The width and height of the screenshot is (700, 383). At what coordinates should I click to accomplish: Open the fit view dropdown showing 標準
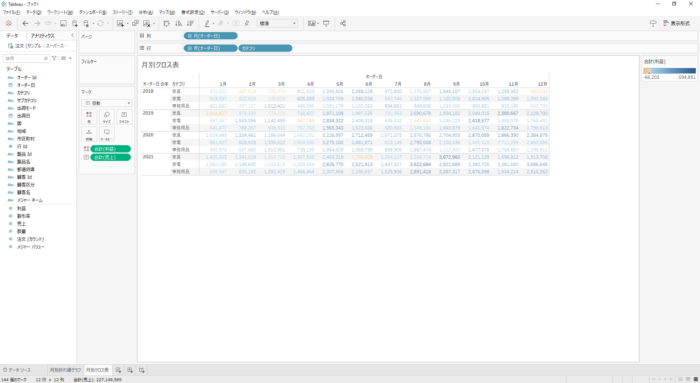[x=277, y=23]
